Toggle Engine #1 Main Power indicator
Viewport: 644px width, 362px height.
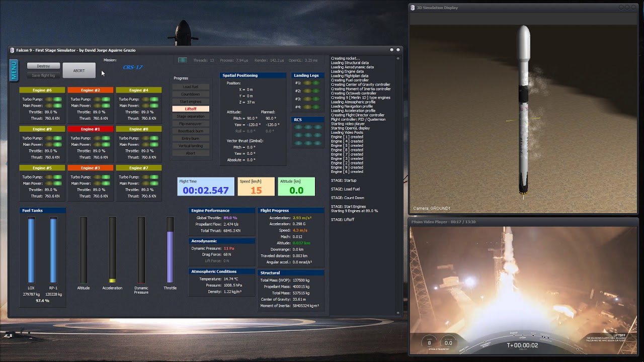point(102,144)
